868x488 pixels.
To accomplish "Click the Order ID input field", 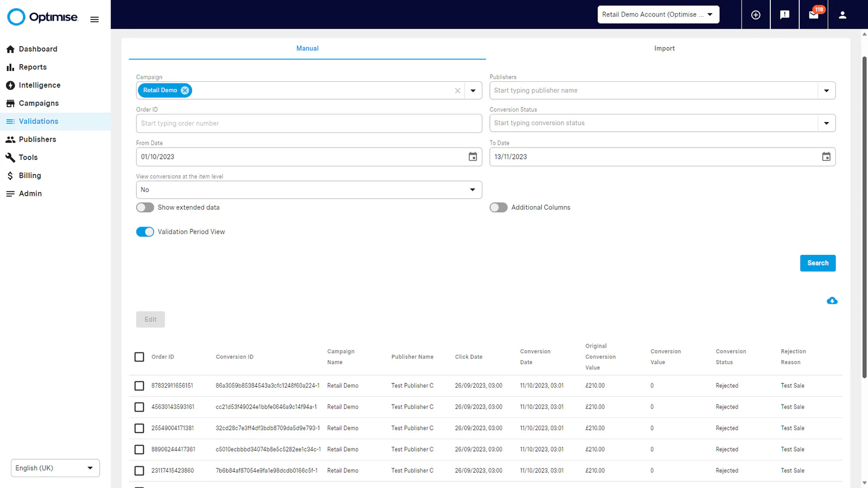I will point(309,124).
